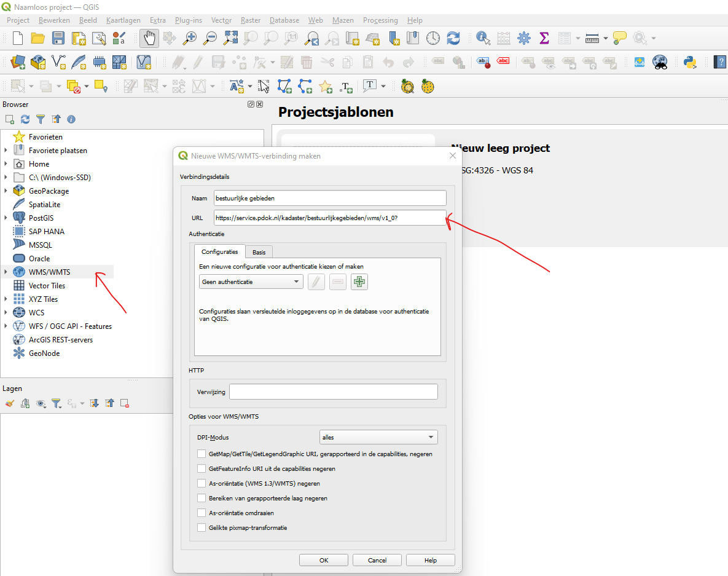Toggle GetMap/GetTile/GetLegendGraphic URI negeren checkbox

[202, 454]
